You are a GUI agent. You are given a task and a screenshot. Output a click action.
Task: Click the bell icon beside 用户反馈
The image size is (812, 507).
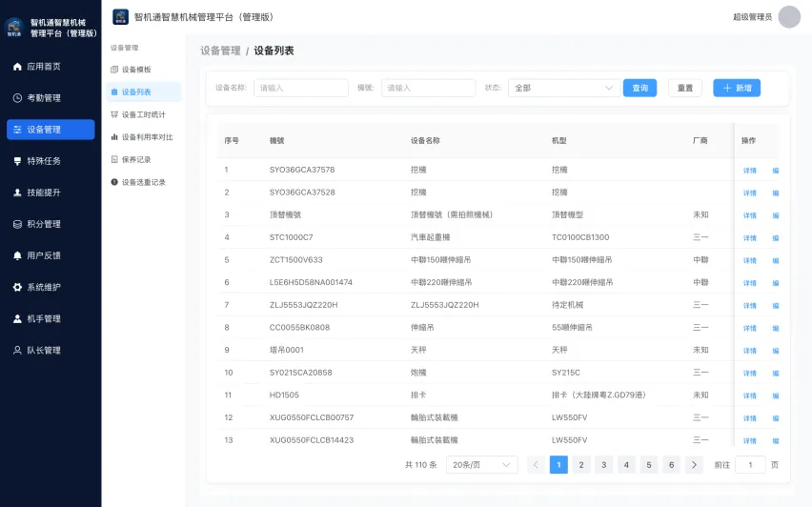pyautogui.click(x=17, y=255)
